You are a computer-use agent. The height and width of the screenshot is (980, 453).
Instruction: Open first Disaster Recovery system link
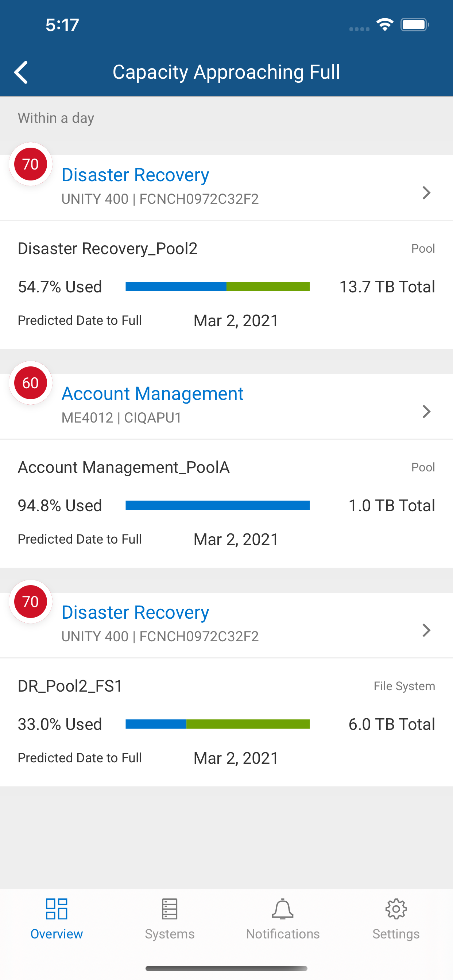(135, 175)
